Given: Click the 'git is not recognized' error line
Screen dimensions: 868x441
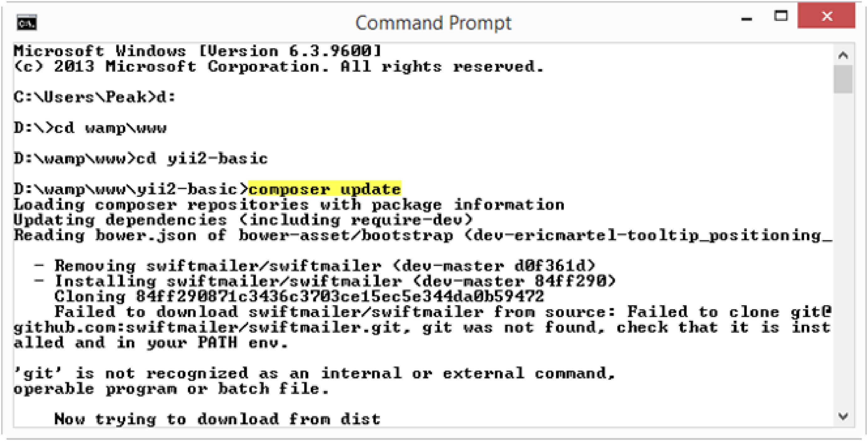Looking at the screenshot, I should pos(314,373).
